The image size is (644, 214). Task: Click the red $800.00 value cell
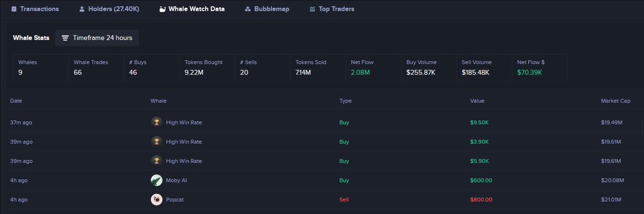click(x=481, y=200)
